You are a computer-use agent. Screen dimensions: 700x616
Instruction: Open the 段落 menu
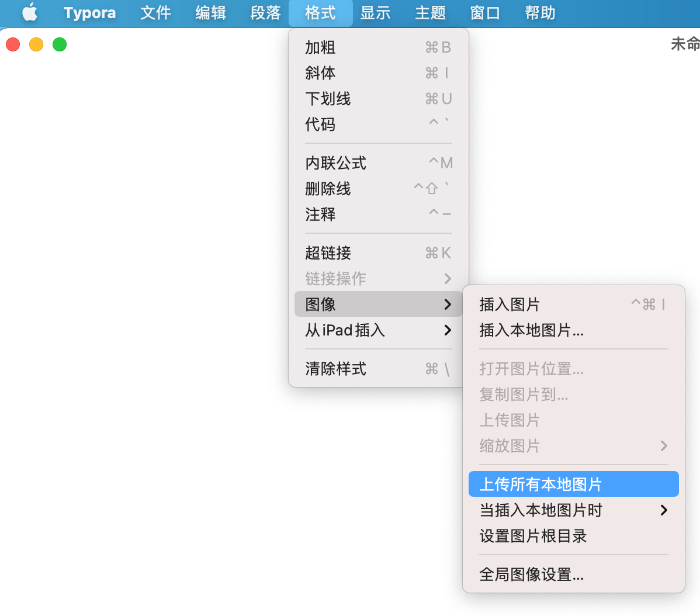[265, 12]
